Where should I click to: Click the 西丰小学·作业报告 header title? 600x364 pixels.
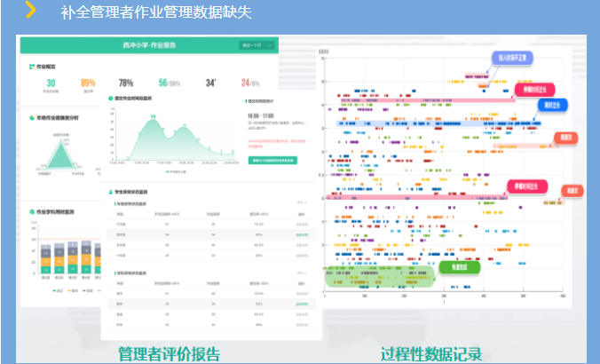point(151,44)
